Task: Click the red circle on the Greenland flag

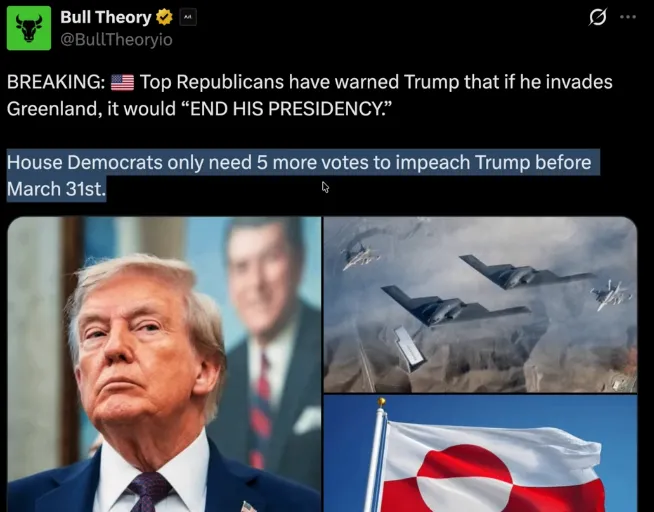Action: point(465,478)
